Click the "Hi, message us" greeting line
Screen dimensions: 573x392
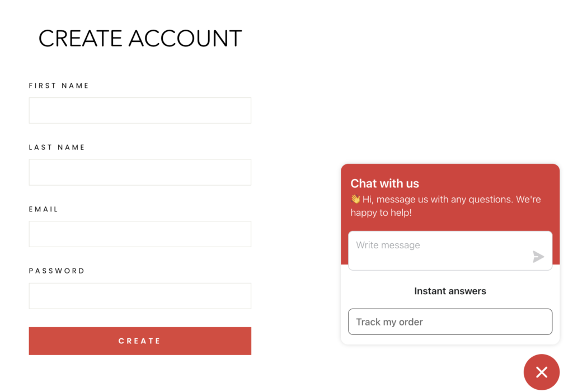pyautogui.click(x=452, y=199)
